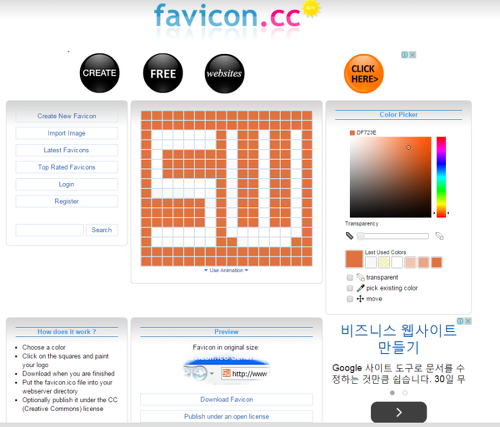Click the How does it work ? heading
This screenshot has height=427, width=500.
(67, 332)
